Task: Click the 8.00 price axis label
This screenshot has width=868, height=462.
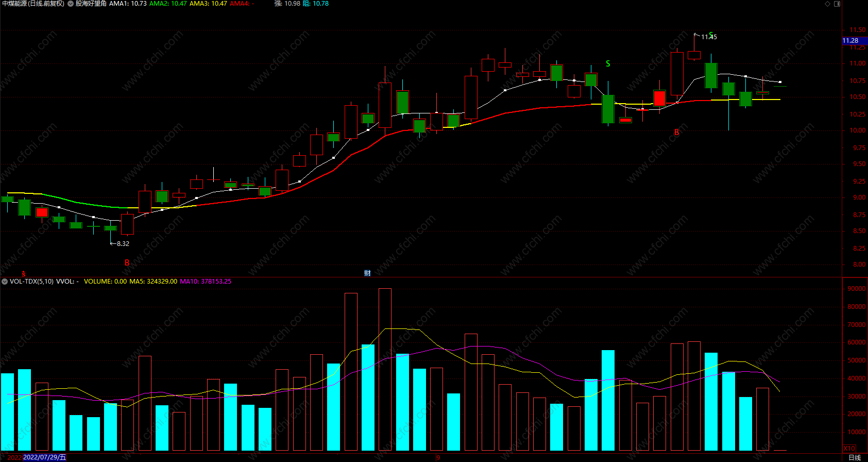Action: (859, 265)
